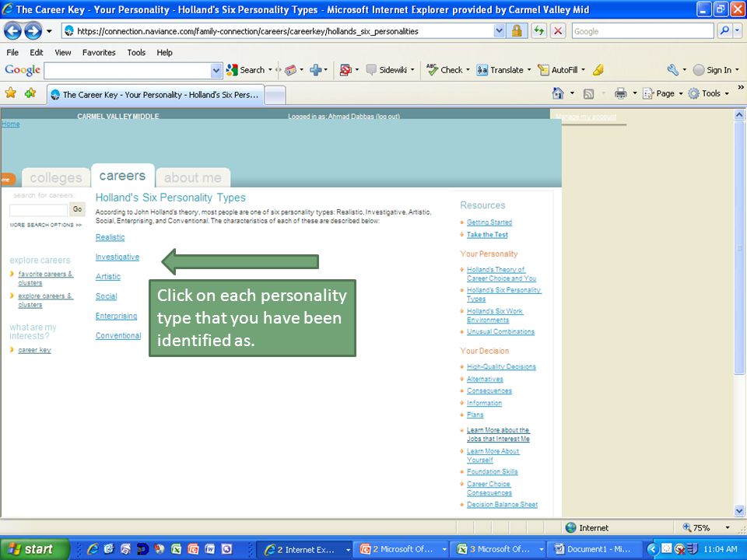The height and width of the screenshot is (560, 747).
Task: Click in the search for careers input field
Action: pos(39,210)
